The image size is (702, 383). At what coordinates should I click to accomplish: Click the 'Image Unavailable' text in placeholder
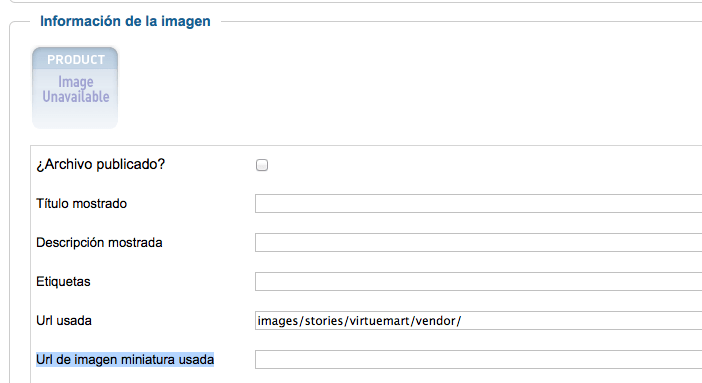point(76,90)
